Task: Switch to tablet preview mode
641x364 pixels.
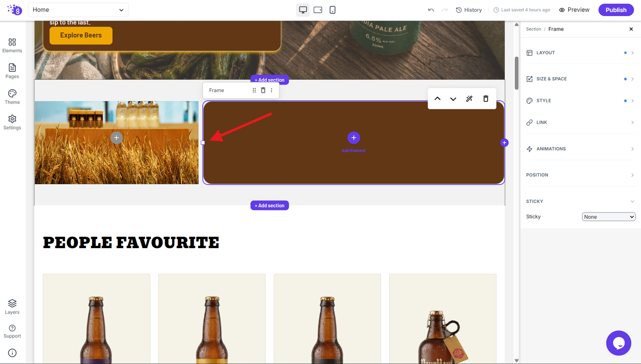Action: [x=318, y=10]
